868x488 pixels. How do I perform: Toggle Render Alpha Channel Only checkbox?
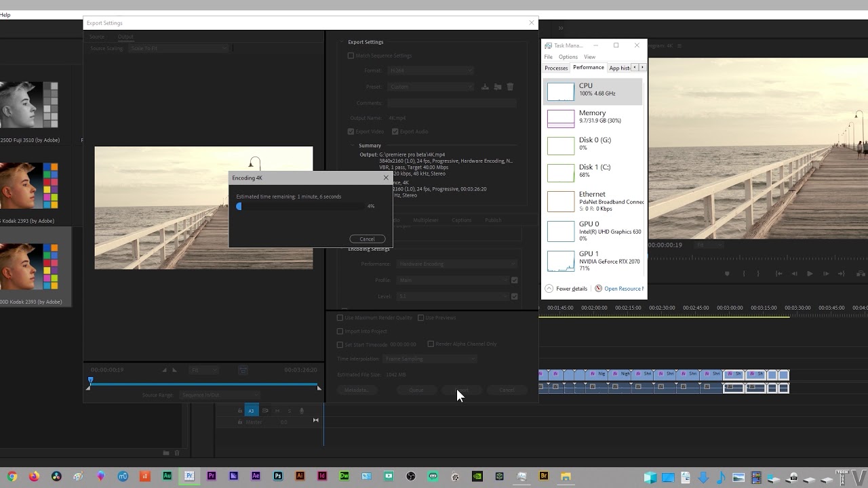click(x=431, y=344)
